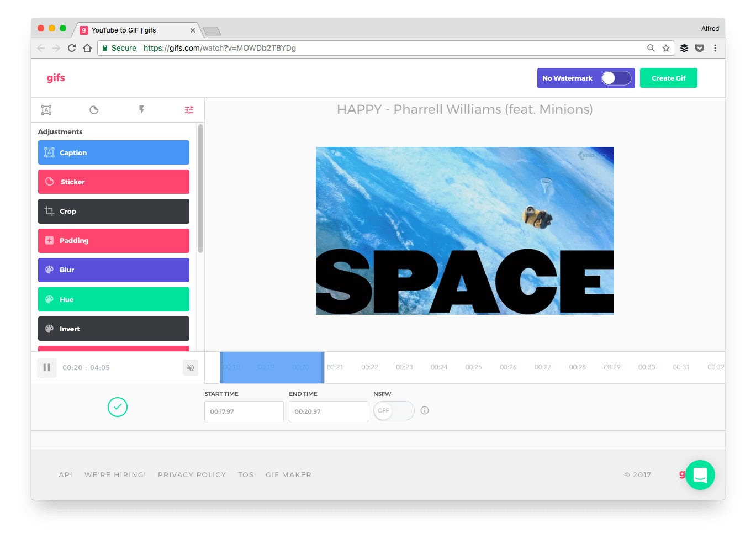
Task: Click the browser back arrow
Action: 41,48
